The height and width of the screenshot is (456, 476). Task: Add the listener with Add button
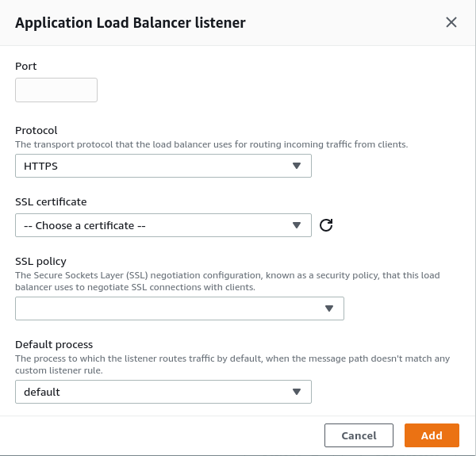(x=432, y=435)
